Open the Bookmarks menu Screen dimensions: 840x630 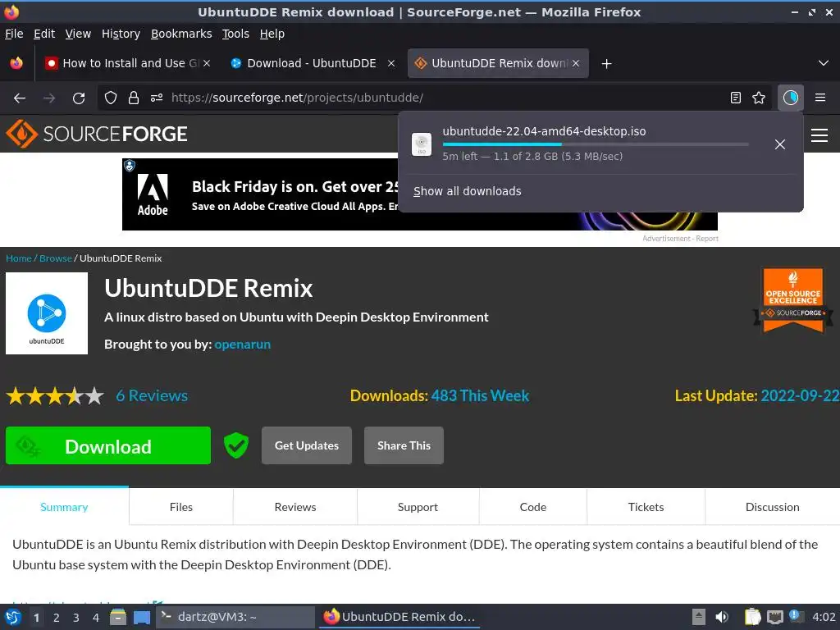tap(181, 34)
